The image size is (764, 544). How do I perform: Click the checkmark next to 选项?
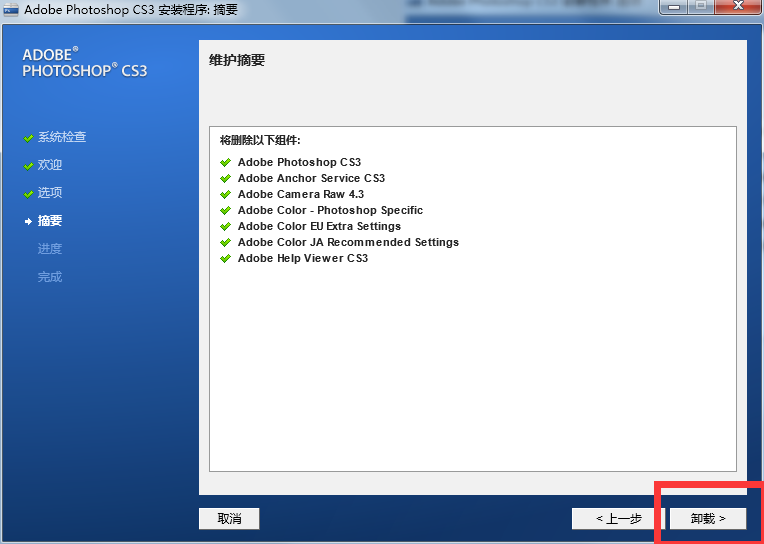pos(28,194)
